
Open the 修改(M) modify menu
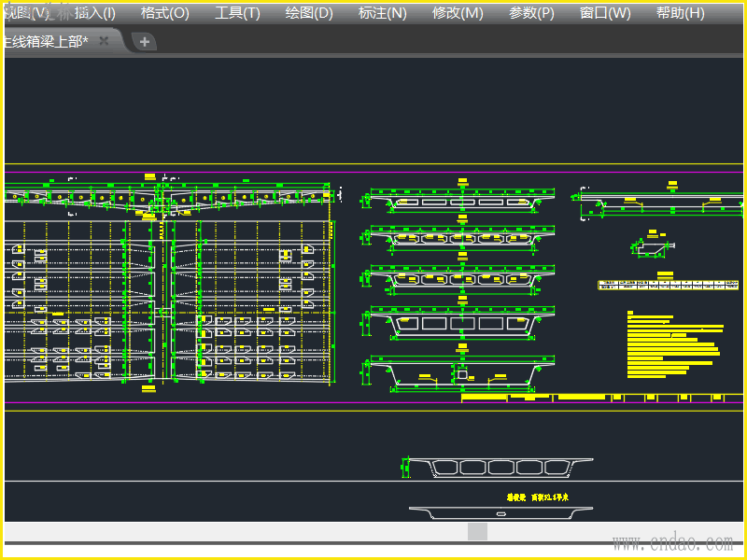(458, 13)
